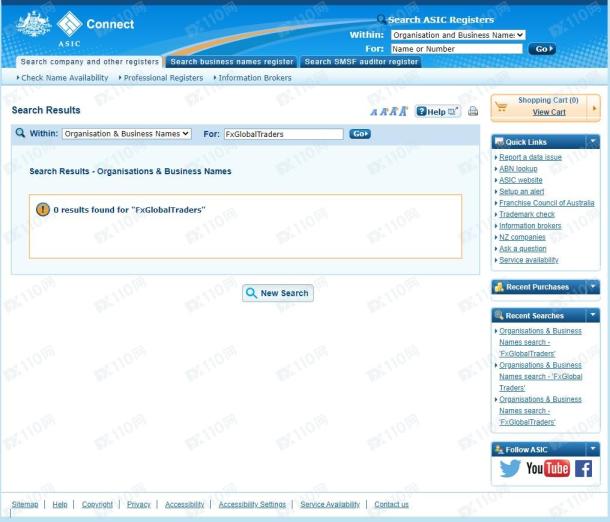
Task: Click the printer icon to print results
Action: pos(473,111)
